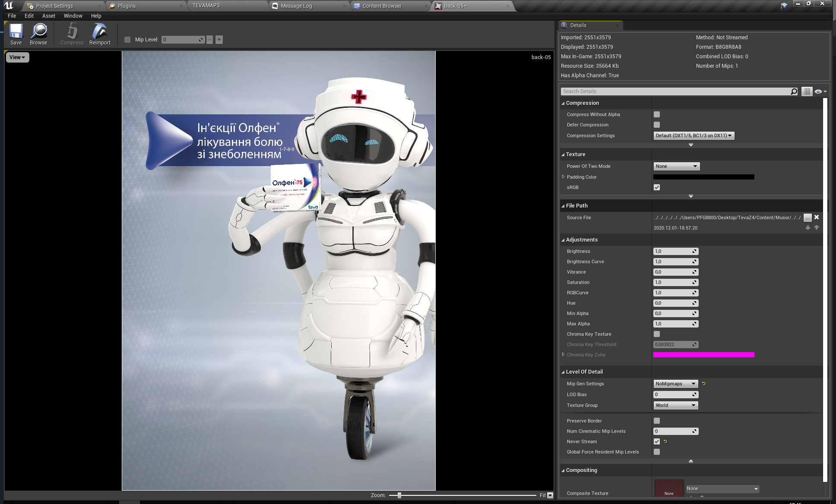Toggle Preserve Border checkbox
Viewport: 836px width, 504px height.
tap(657, 421)
